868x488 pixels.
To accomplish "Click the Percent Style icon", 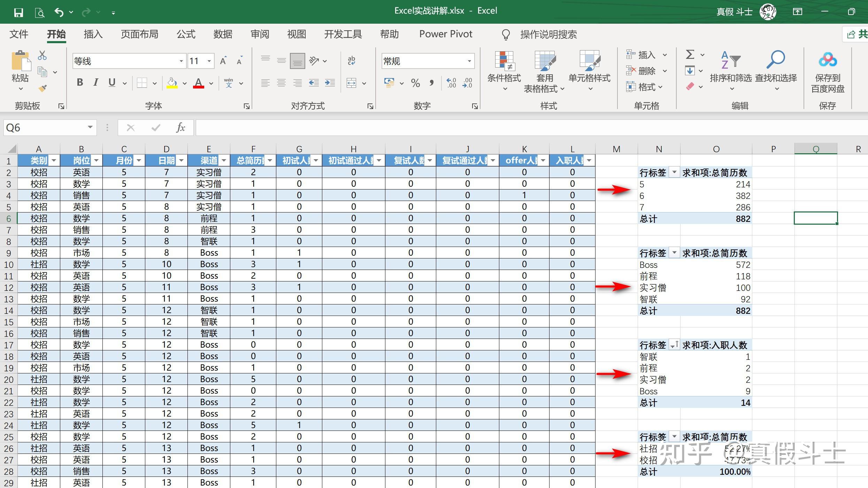I will (x=415, y=83).
